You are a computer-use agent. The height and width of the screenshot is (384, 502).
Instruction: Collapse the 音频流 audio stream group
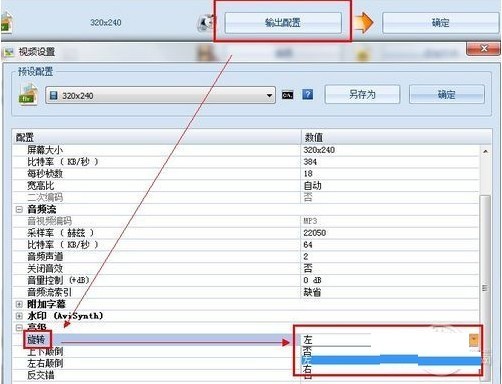click(19, 209)
